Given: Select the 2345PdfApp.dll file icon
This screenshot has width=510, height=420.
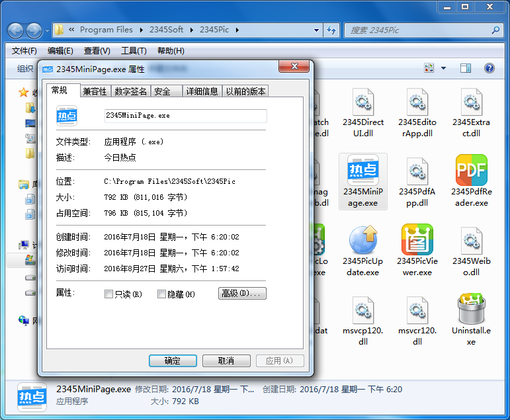Looking at the screenshot, I should 417,171.
